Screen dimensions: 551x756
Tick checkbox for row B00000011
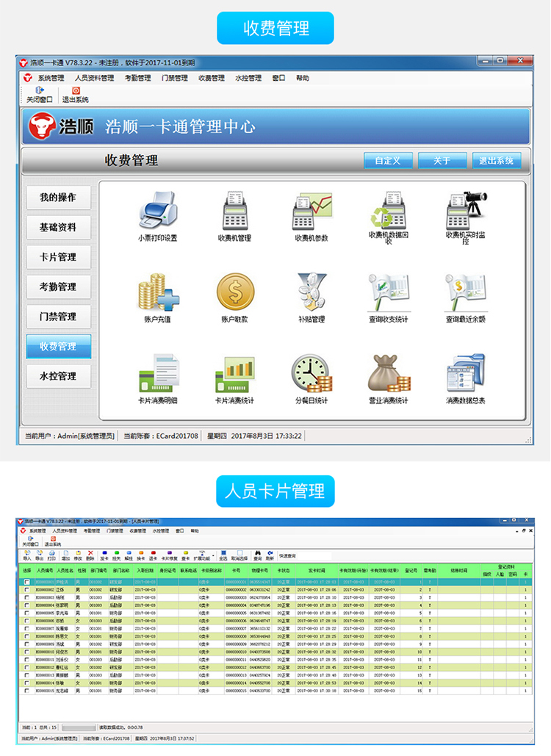coord(26,660)
